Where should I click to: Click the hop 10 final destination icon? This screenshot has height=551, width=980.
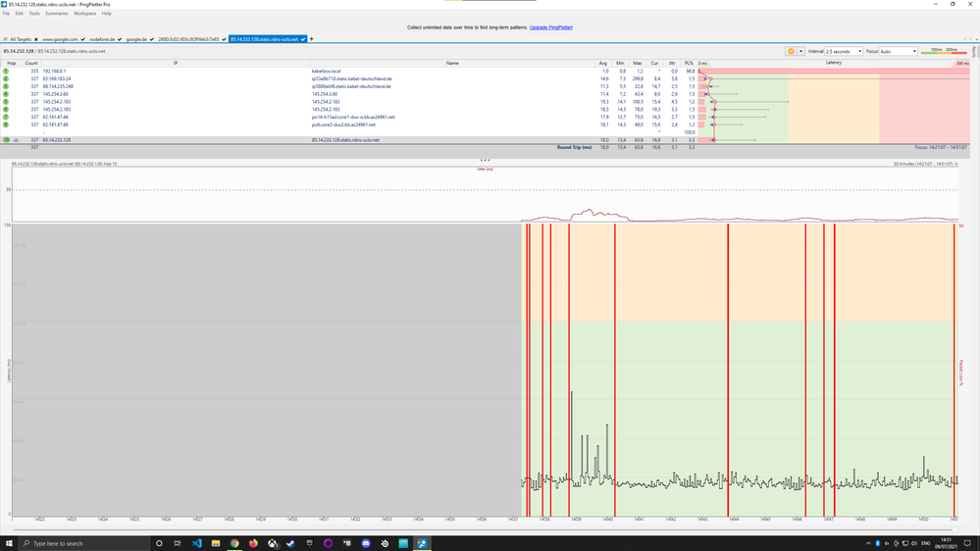click(6, 140)
